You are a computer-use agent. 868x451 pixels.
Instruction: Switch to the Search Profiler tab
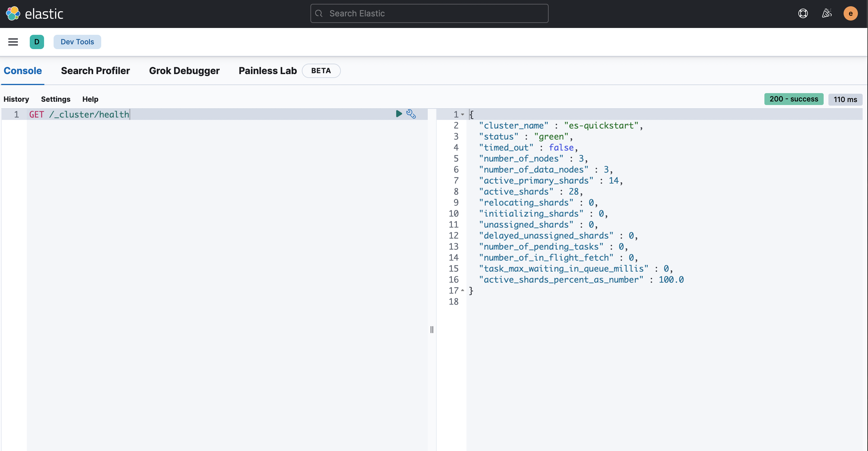[x=95, y=71]
